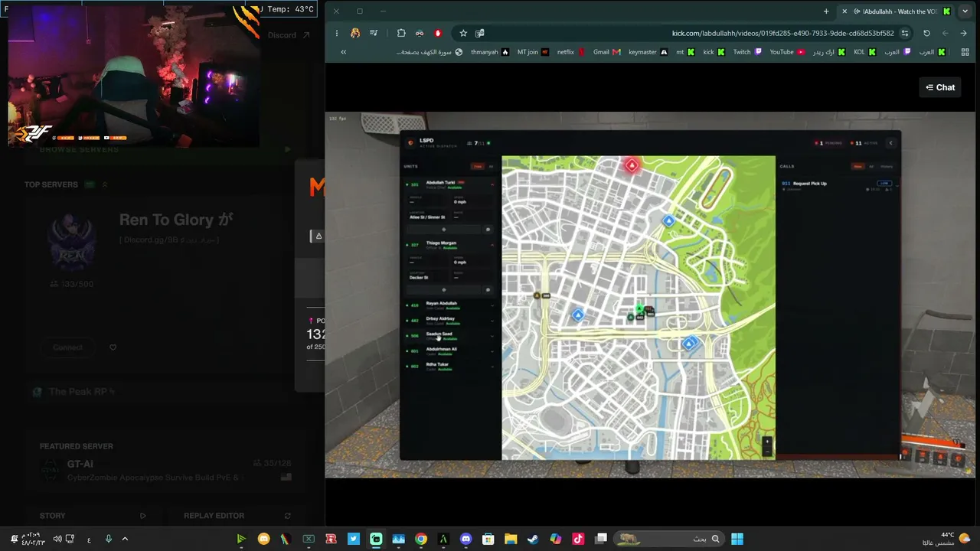Open Steam from the taskbar

point(533,539)
